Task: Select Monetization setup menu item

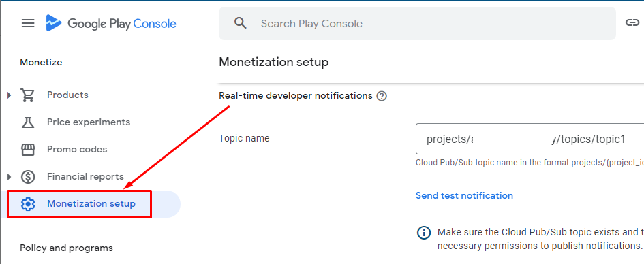Action: (x=91, y=203)
